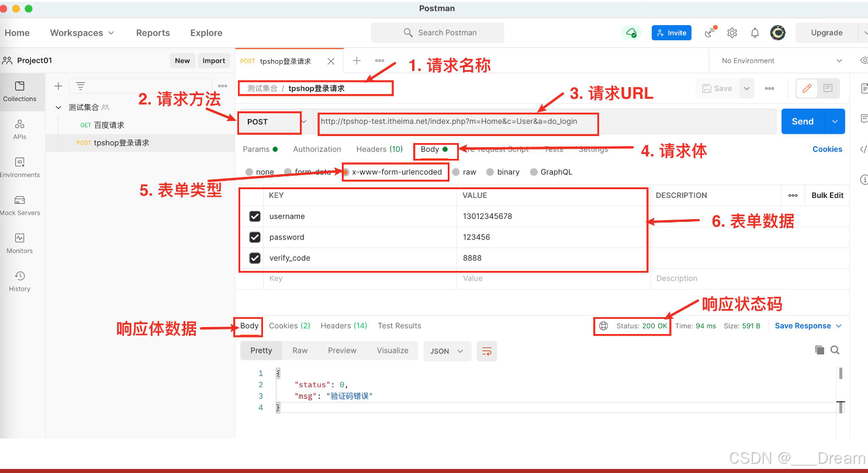Open the POST method dropdown
Viewport: 868px width, 473px height.
tap(275, 121)
